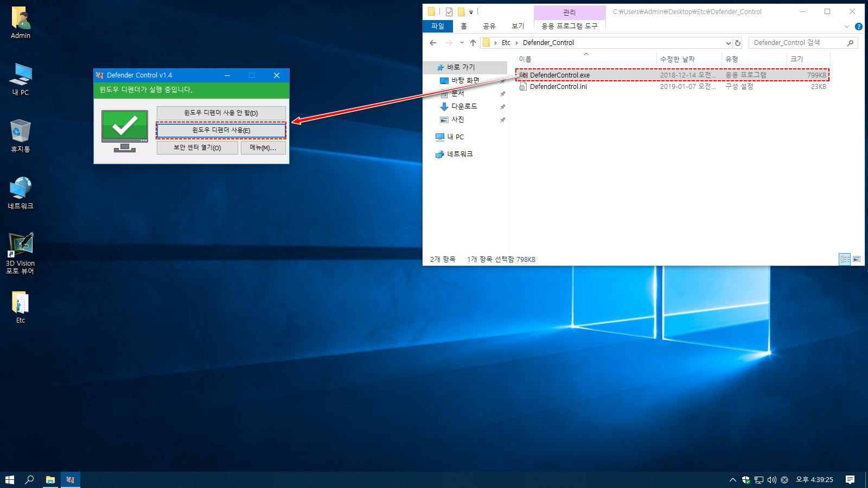
Task: Click the green checkmark monitor status image
Action: point(125,131)
